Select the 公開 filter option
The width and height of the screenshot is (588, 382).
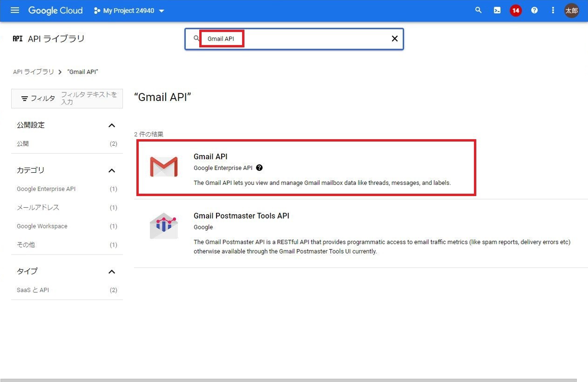click(67, 144)
